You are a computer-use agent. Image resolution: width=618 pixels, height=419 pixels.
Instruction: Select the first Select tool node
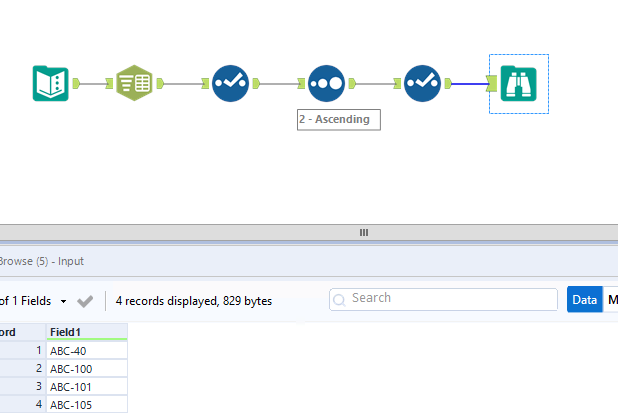[230, 83]
